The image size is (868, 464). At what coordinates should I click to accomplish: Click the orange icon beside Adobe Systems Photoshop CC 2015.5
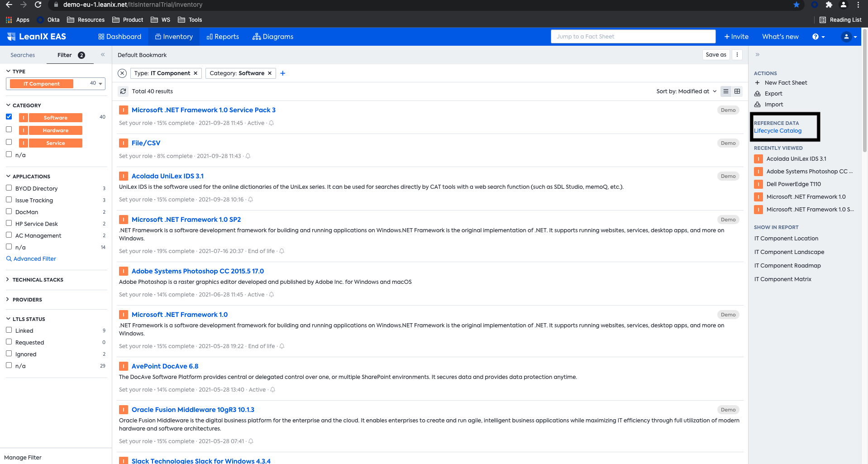pos(124,271)
